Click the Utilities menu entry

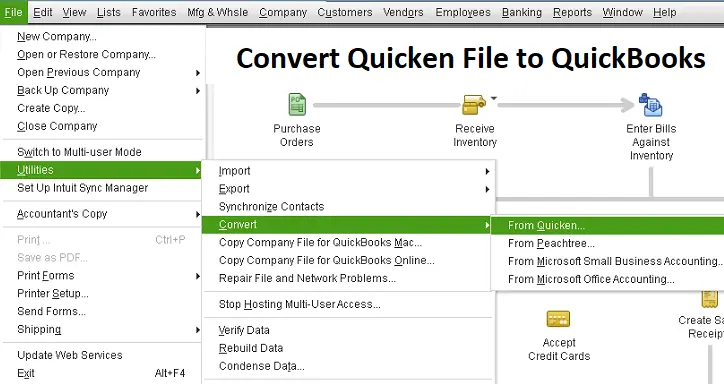(x=101, y=170)
